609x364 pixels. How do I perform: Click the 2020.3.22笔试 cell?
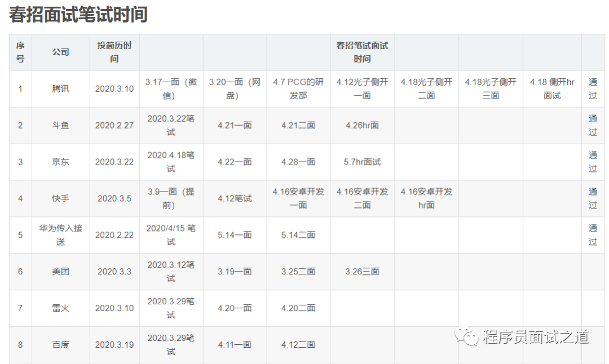click(171, 125)
